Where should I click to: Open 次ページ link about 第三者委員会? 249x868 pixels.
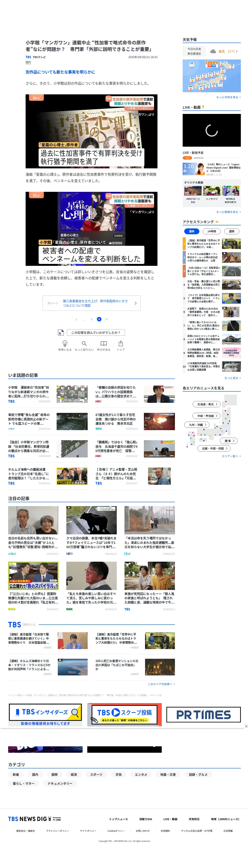tap(92, 303)
